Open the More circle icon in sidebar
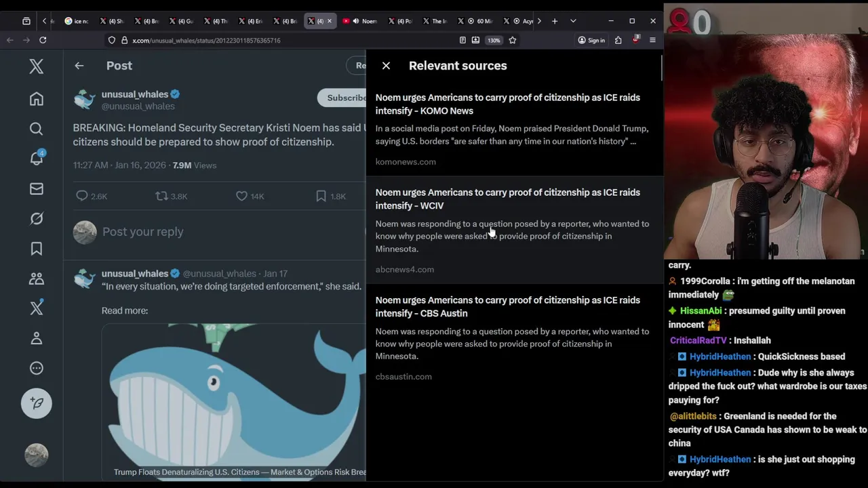This screenshot has width=868, height=488. point(37,368)
